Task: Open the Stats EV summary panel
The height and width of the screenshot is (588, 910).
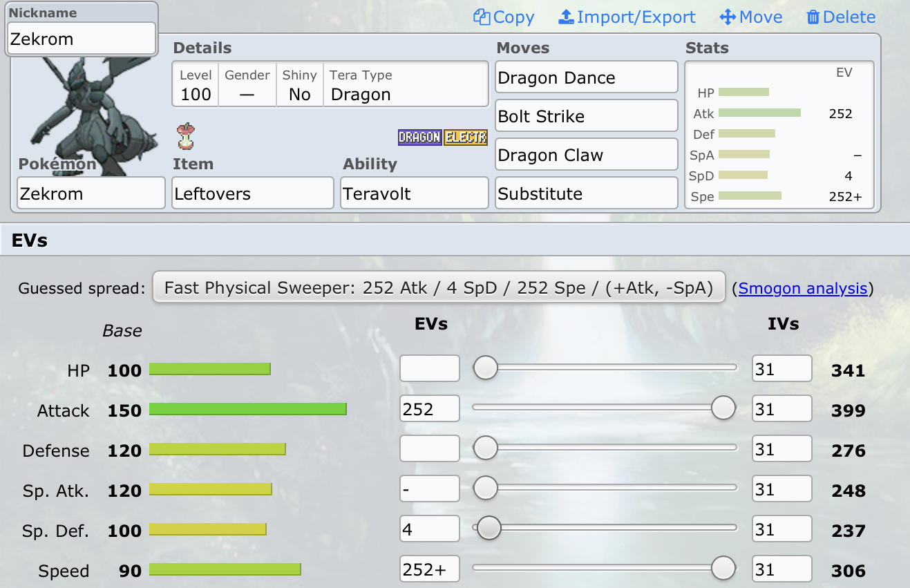Action: pyautogui.click(x=779, y=135)
